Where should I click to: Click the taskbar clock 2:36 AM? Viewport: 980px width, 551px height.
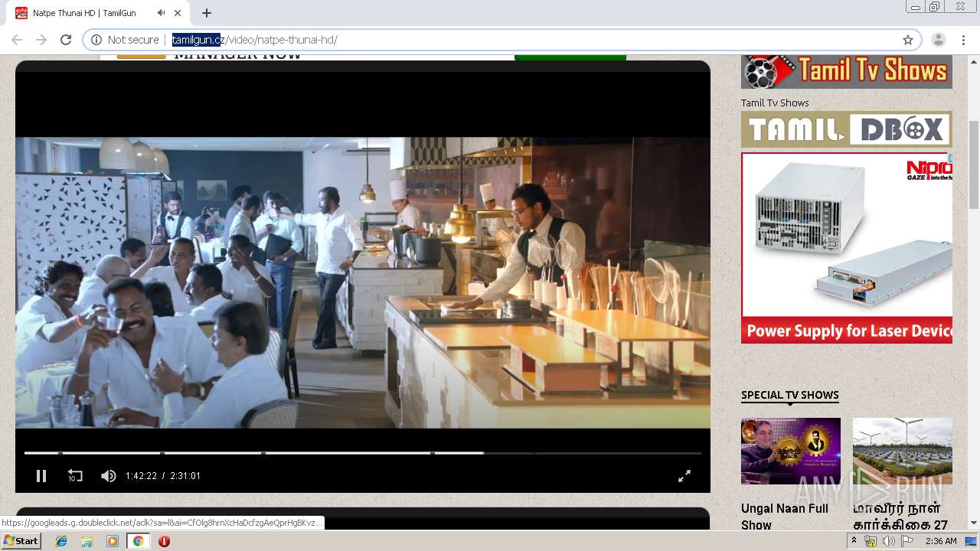point(941,541)
